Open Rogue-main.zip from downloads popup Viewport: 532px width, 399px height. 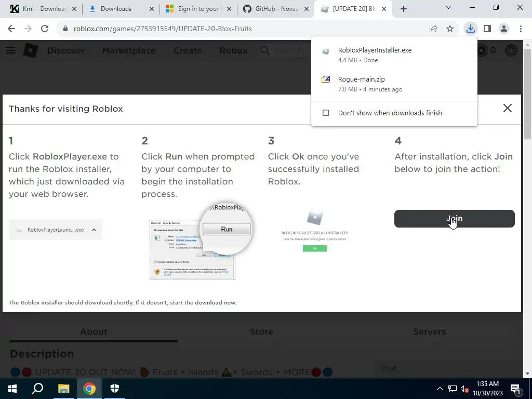point(394,84)
